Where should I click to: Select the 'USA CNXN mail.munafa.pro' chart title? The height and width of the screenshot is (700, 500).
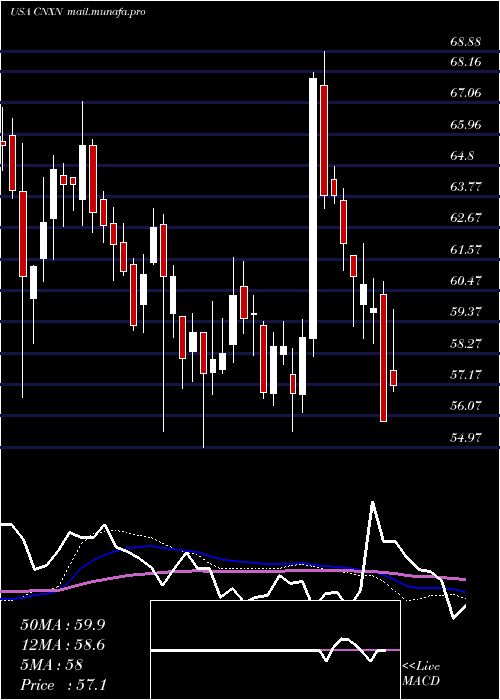click(x=78, y=12)
